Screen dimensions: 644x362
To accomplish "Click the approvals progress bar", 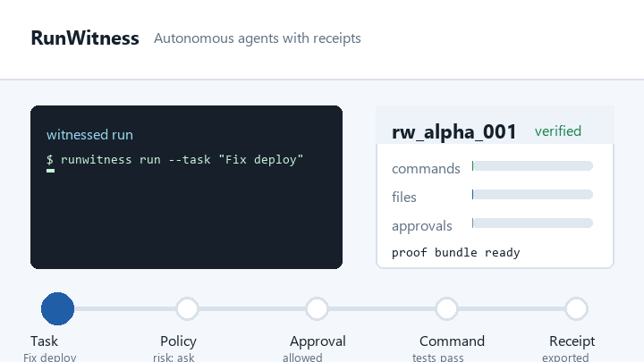I will tap(532, 223).
